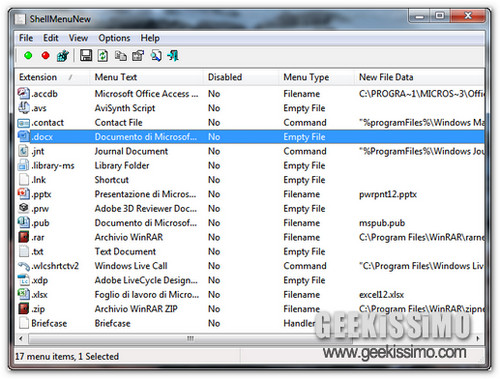Click the 'mspub.pub' file data cell
This screenshot has height=379, width=500.
coord(382,223)
